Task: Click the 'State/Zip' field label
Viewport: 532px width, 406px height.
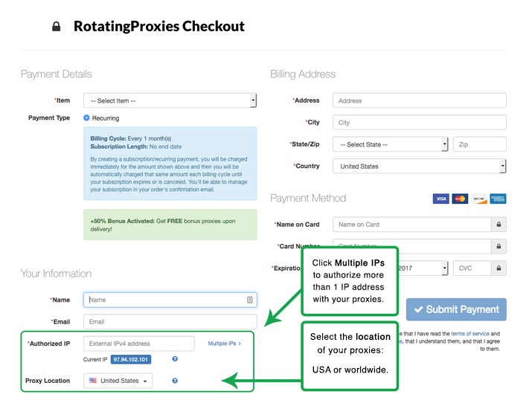Action: [304, 144]
